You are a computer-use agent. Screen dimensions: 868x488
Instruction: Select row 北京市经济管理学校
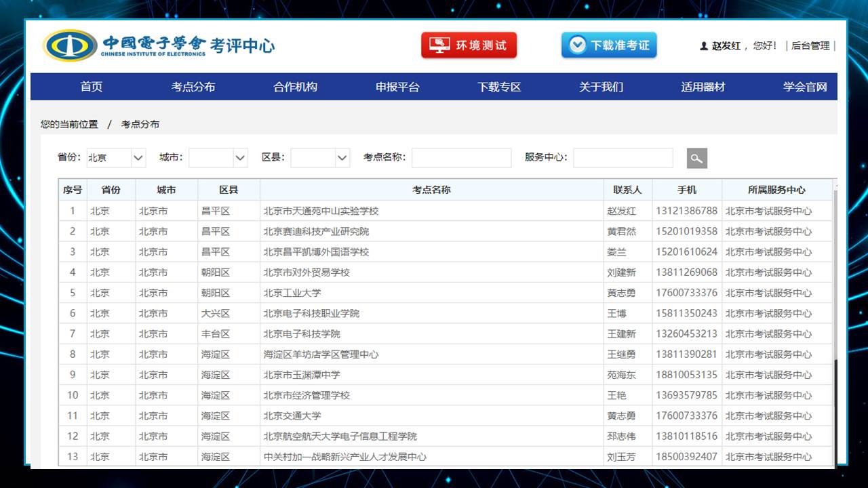pyautogui.click(x=446, y=395)
